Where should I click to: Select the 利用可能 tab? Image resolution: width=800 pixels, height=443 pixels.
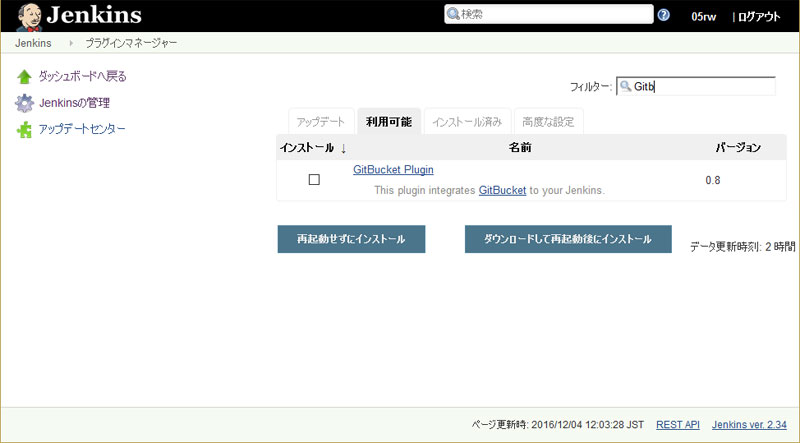(389, 121)
